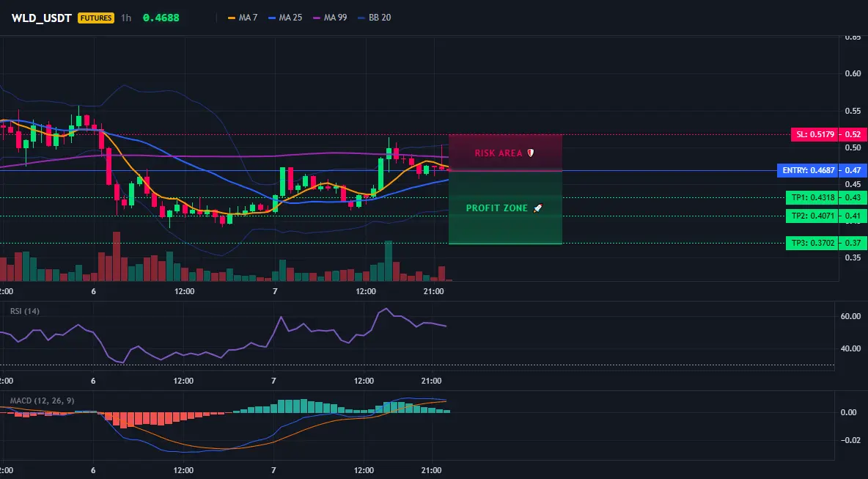Select the 1h timeframe label
This screenshot has width=868, height=479.
(126, 18)
